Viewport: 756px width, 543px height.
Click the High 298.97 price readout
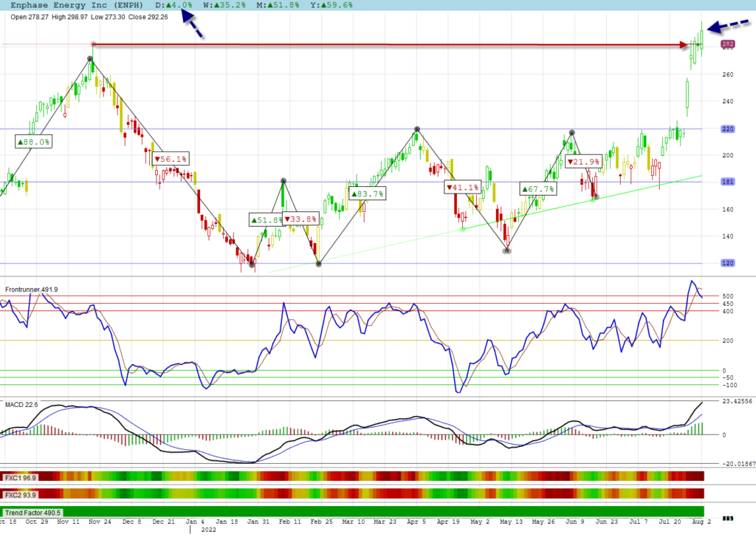coord(70,17)
